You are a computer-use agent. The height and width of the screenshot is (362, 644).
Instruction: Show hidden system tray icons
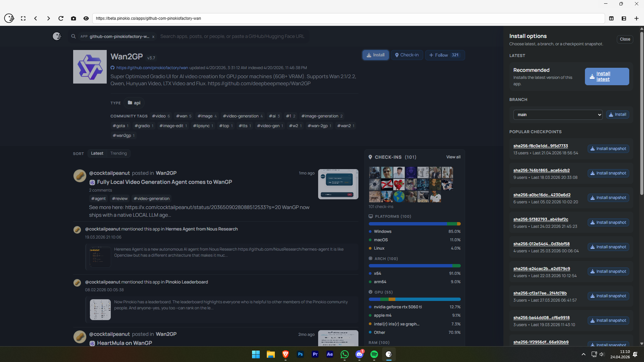point(584,354)
